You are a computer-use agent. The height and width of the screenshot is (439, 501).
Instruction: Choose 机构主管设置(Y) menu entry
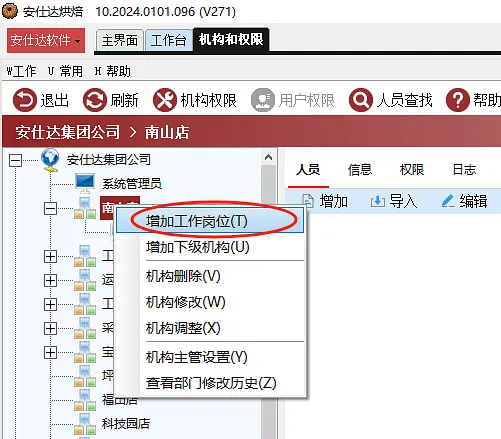pos(210,357)
